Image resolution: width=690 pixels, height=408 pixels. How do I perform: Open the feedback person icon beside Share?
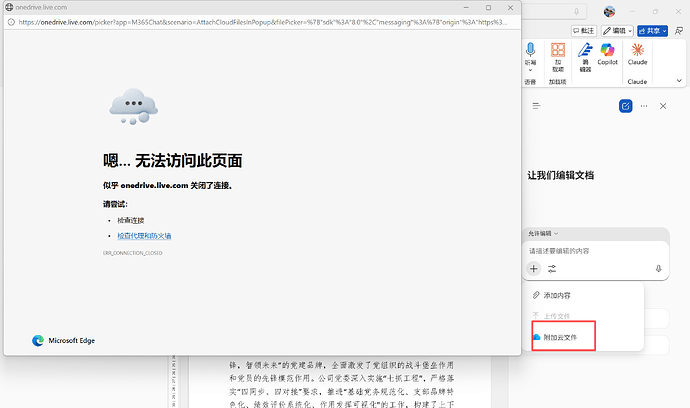tap(679, 31)
